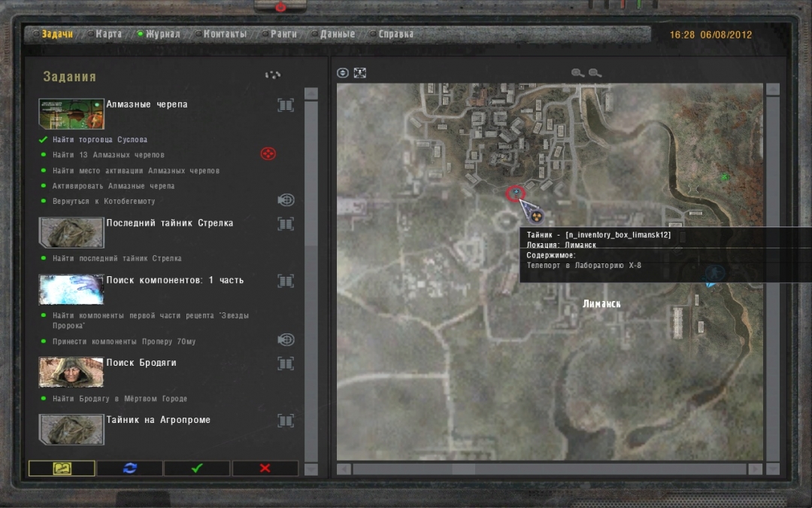Open details icon for Поиск Бродяги task
Screen dimensions: 812x508
(286, 364)
